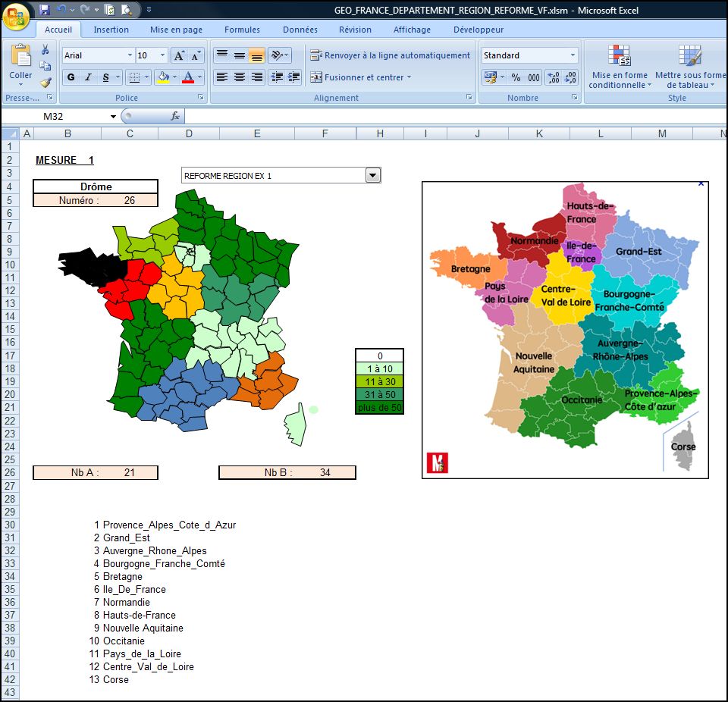Apply cell borders icon
Viewport: 728px width, 702px height.
point(134,77)
